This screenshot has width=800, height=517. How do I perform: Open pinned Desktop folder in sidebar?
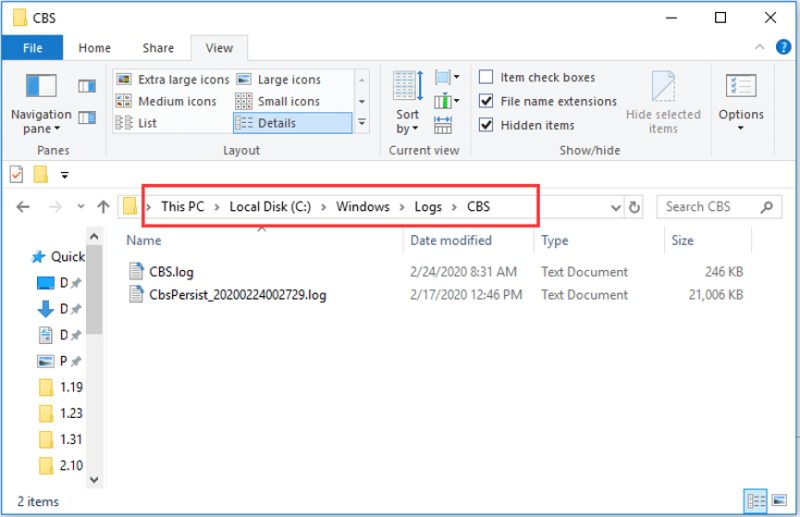[59, 283]
